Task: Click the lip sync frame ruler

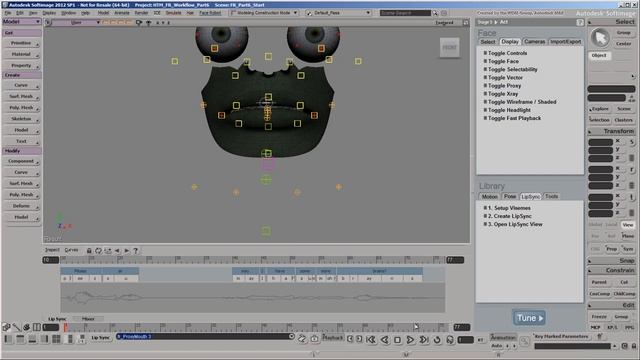Action: click(x=253, y=260)
